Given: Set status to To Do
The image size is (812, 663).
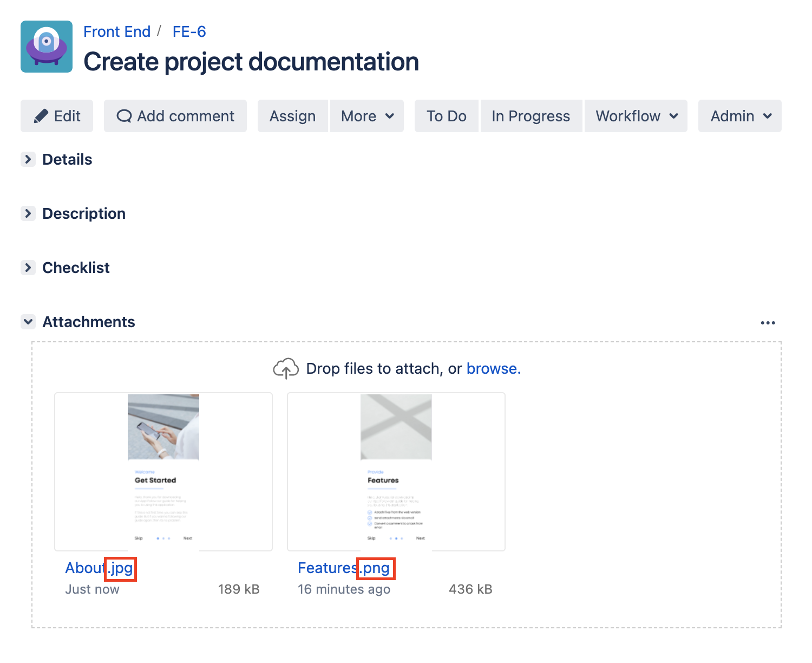Looking at the screenshot, I should [x=447, y=116].
